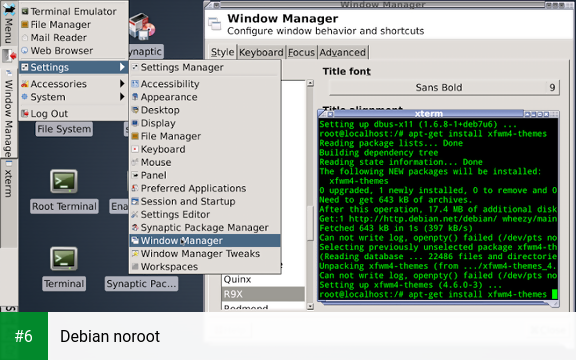The height and width of the screenshot is (360, 576).
Task: Click the show desktop panel icon
Action: coord(9,56)
